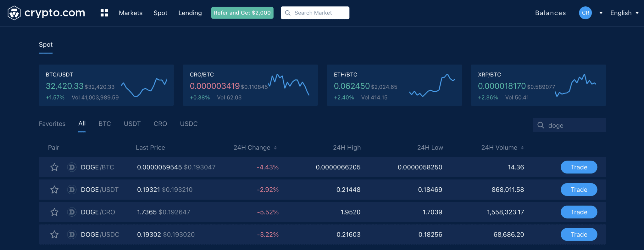
Task: Favorite DOGE/USDT with the star
Action: (x=54, y=190)
